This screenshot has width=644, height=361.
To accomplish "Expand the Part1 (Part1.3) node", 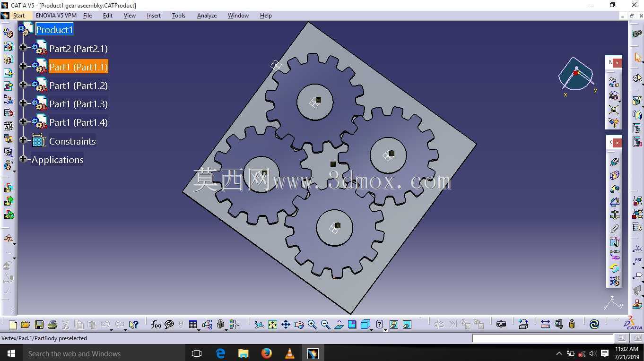I will point(23,103).
